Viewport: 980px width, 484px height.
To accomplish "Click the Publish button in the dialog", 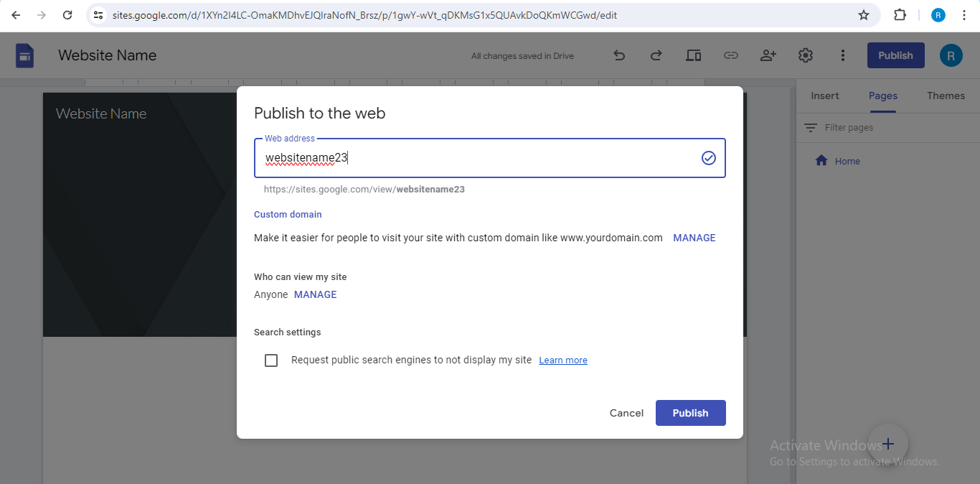I will tap(691, 413).
